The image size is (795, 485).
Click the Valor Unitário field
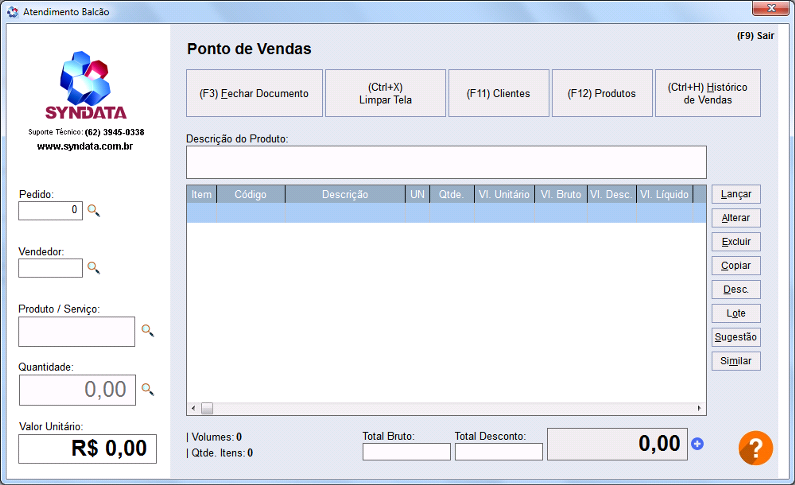(x=87, y=449)
